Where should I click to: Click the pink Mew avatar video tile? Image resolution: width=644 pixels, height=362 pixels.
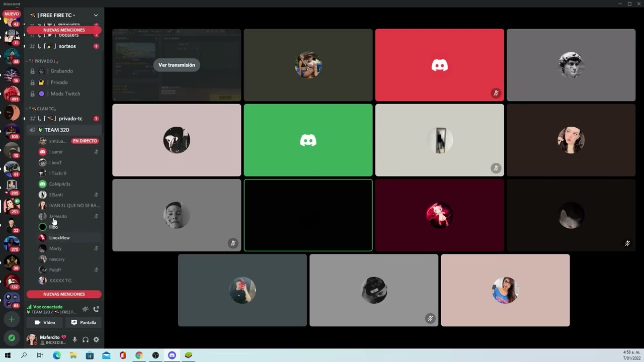pos(439,215)
